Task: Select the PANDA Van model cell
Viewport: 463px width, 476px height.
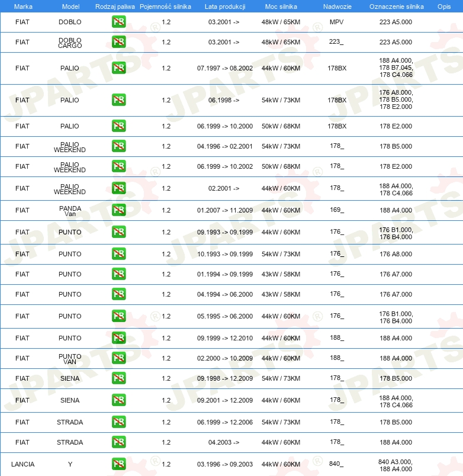Action: pyautogui.click(x=70, y=211)
